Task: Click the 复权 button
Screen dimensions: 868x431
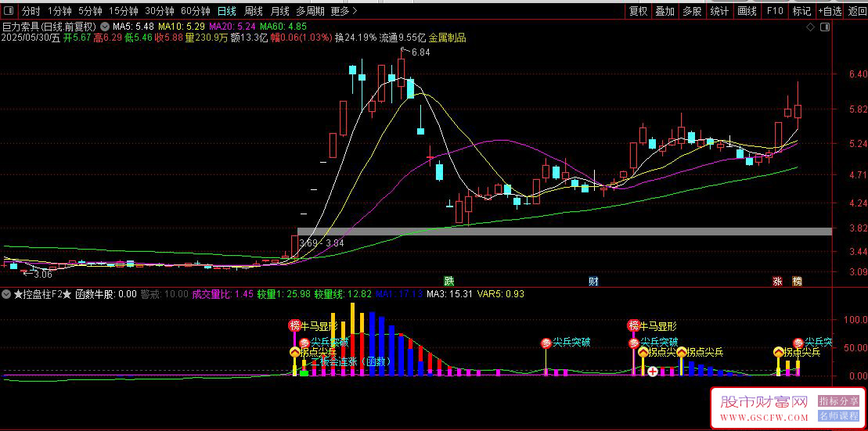Action: [x=638, y=11]
